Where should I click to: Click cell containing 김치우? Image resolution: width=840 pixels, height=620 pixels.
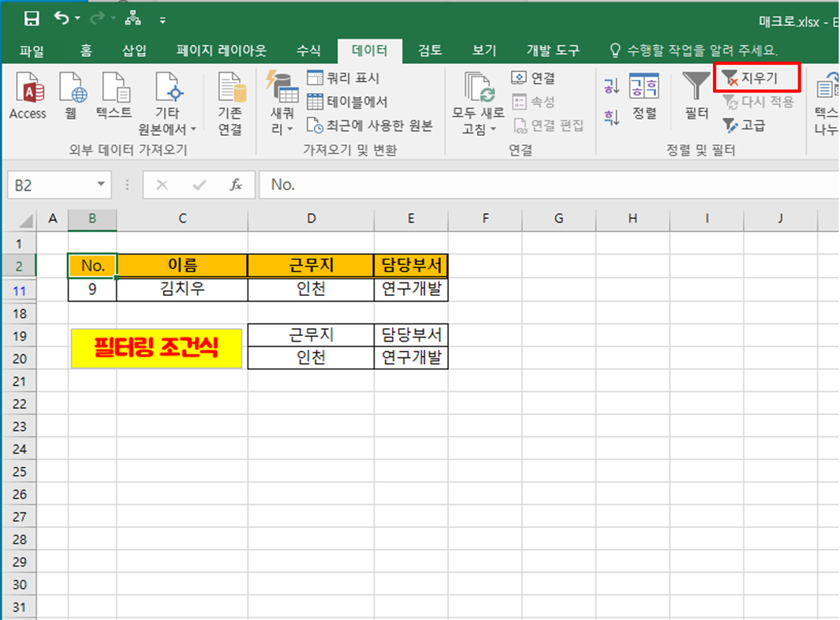point(182,289)
